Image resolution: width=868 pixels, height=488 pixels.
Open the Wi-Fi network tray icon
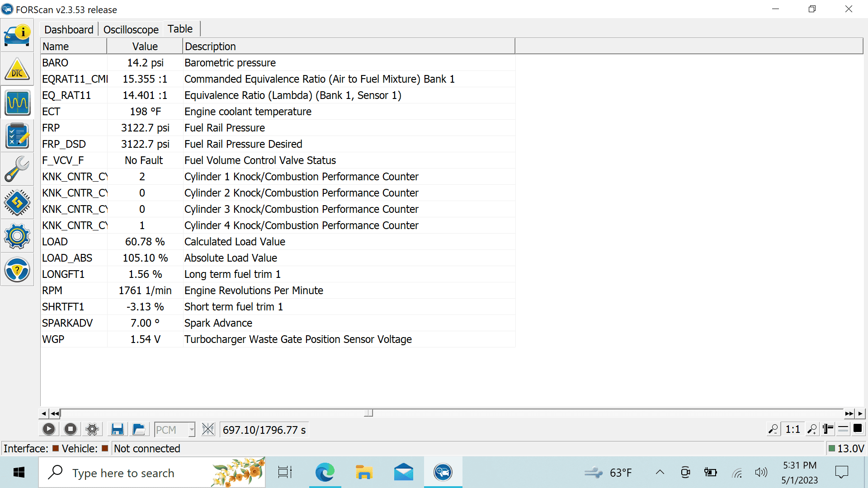pos(737,473)
